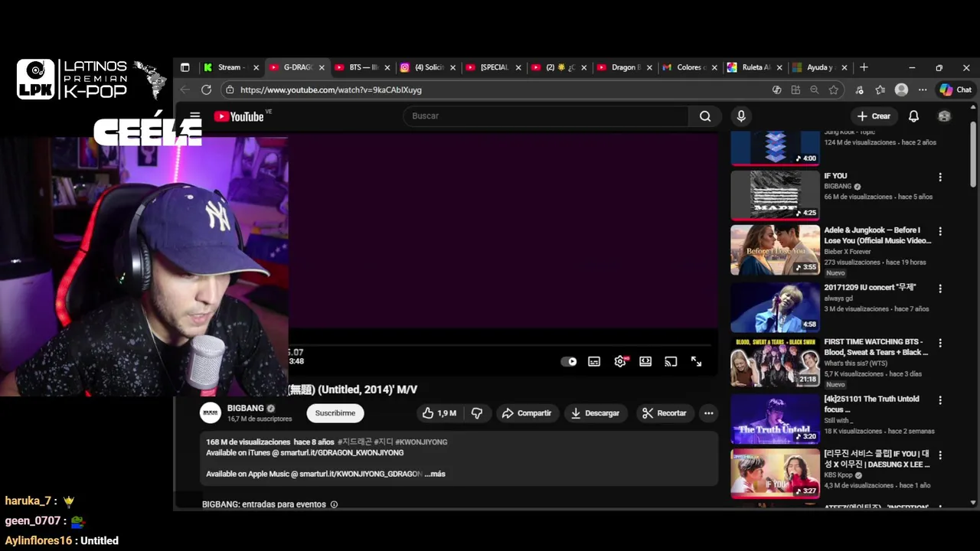Subscribe with the Suscribirme button
Image resolution: width=980 pixels, height=551 pixels.
(335, 413)
